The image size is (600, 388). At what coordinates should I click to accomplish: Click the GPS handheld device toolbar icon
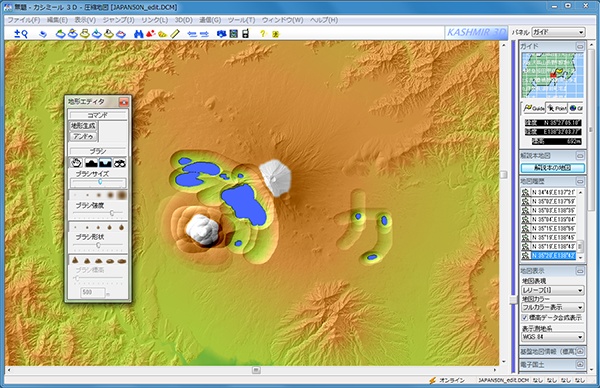[246, 34]
